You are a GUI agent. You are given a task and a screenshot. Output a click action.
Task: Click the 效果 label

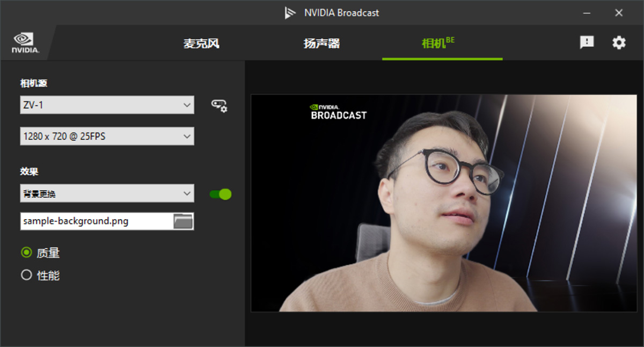(30, 171)
